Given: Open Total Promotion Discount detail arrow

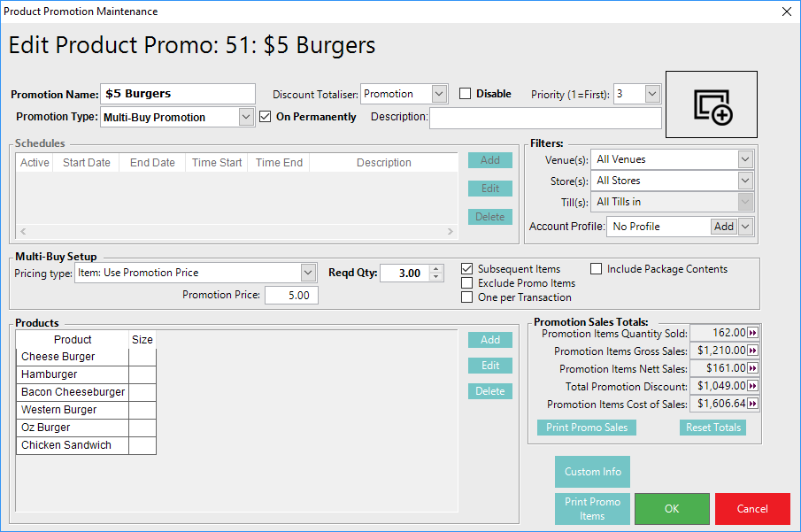Looking at the screenshot, I should pyautogui.click(x=753, y=386).
